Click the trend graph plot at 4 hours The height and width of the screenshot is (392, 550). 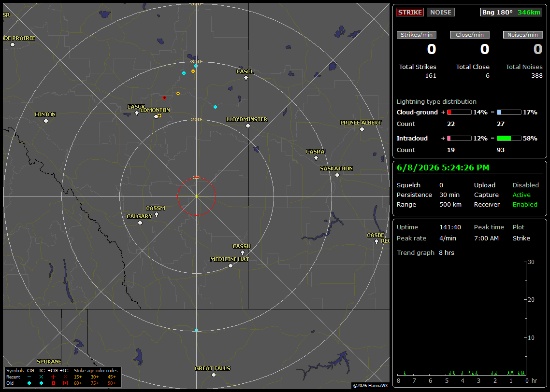click(463, 374)
